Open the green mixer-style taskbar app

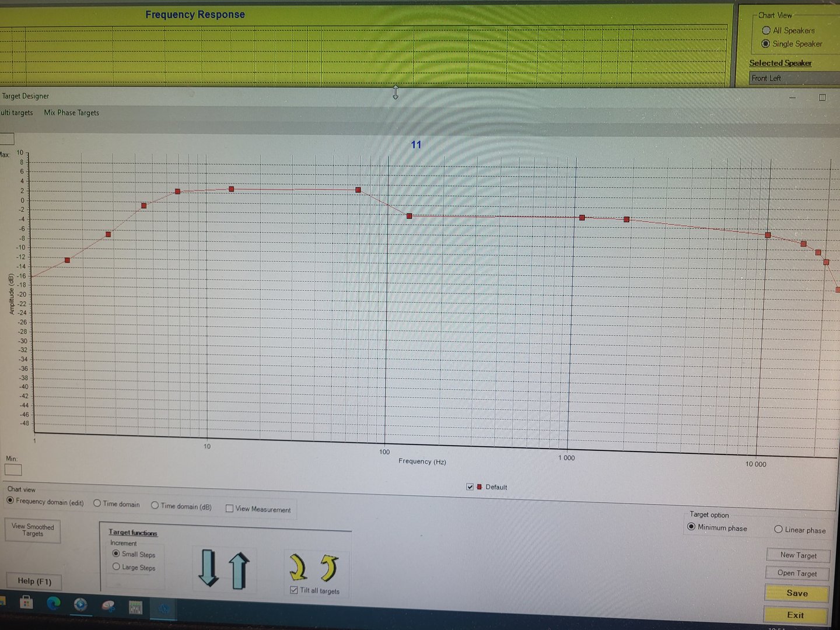pyautogui.click(x=135, y=608)
